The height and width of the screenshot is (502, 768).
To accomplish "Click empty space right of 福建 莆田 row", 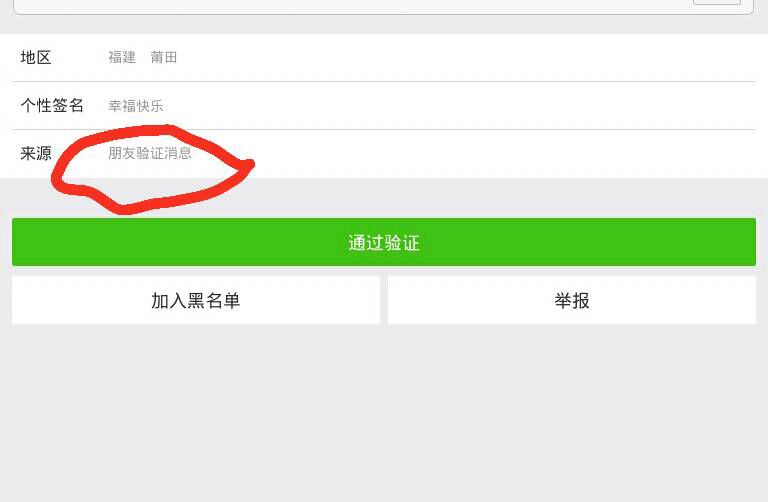I will click(x=465, y=57).
